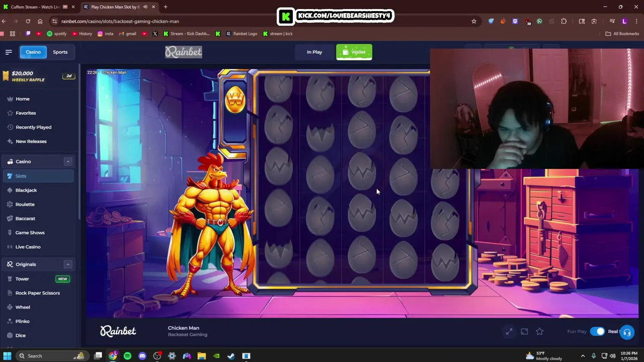
Task: Go to Home in the sidebar
Action: (x=22, y=99)
